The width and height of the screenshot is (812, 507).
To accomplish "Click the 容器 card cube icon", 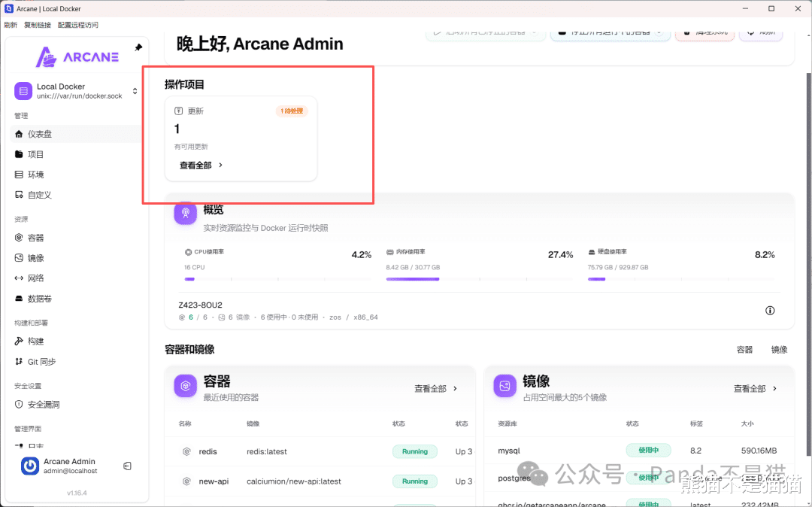I will (186, 386).
